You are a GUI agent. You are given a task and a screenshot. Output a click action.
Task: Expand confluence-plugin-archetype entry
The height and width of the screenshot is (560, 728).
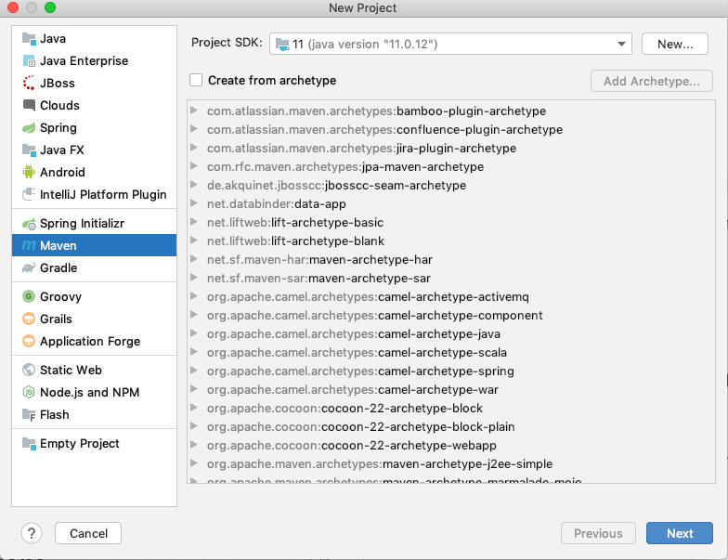click(194, 129)
